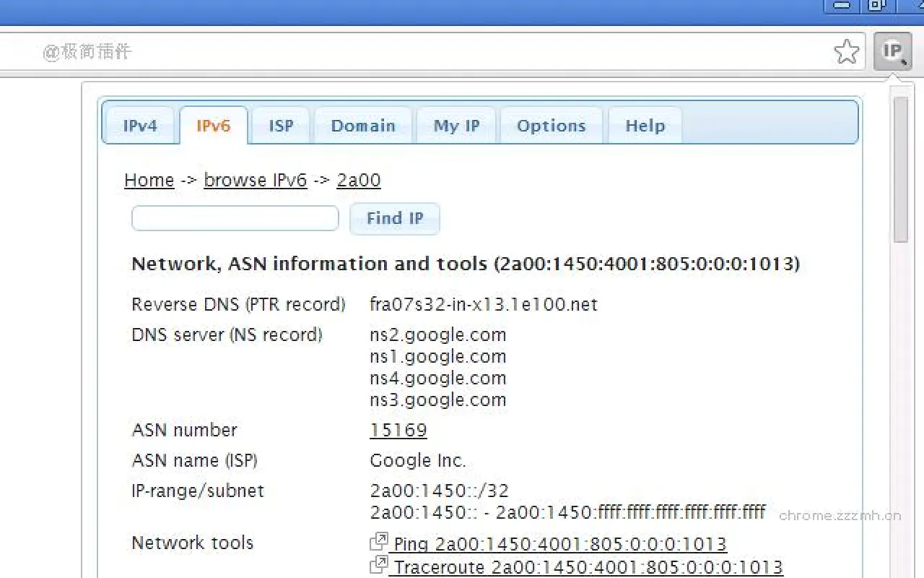Switch to the IPv4 tab
The image size is (924, 578).
coord(140,126)
